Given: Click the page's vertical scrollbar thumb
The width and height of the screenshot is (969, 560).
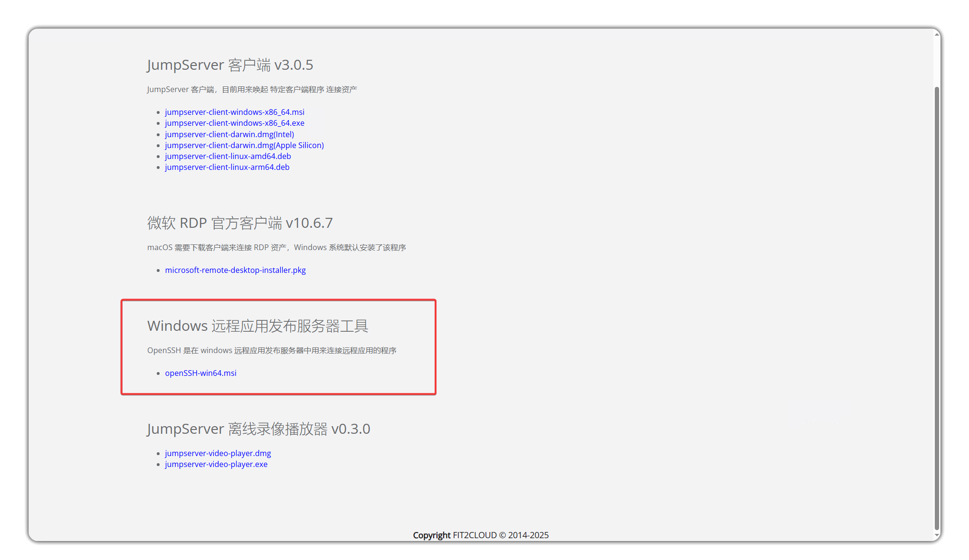Looking at the screenshot, I should pos(937,308).
